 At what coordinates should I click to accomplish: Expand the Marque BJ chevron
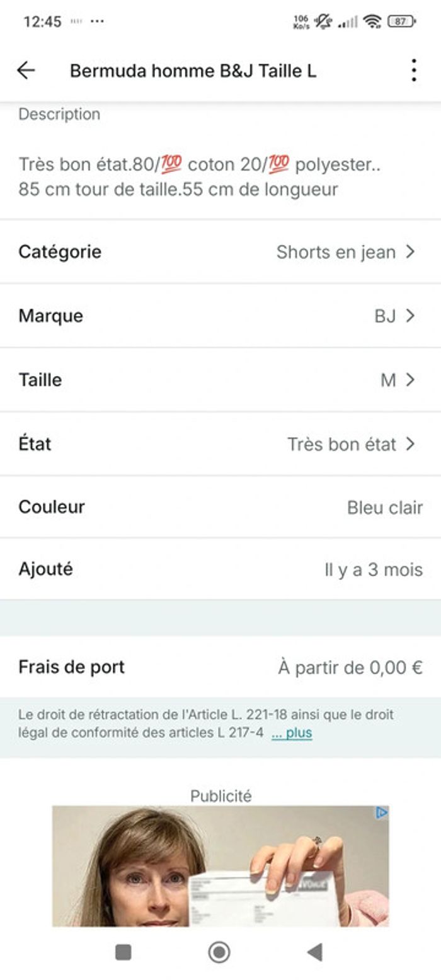click(x=411, y=316)
